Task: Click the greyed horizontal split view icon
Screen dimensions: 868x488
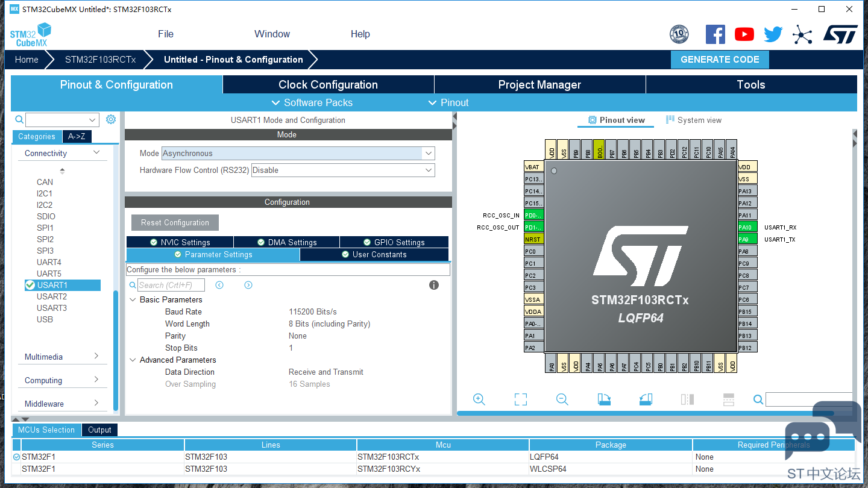Action: [728, 399]
